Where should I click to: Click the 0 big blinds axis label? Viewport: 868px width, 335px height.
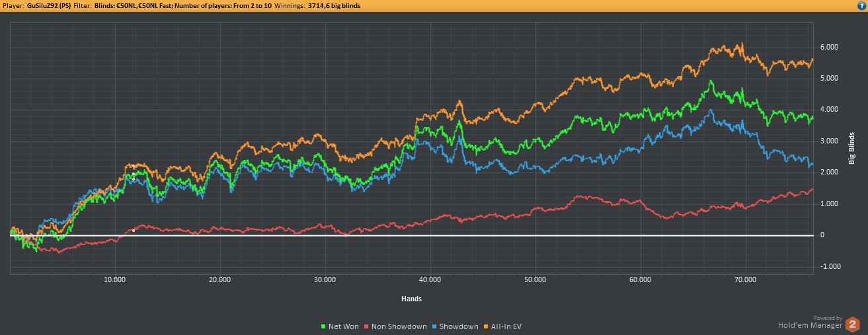coord(822,235)
